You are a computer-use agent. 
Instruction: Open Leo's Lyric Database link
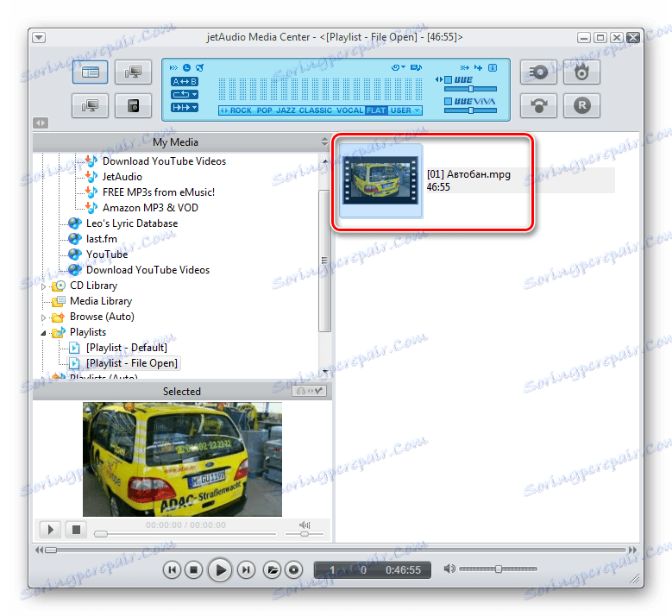132,223
